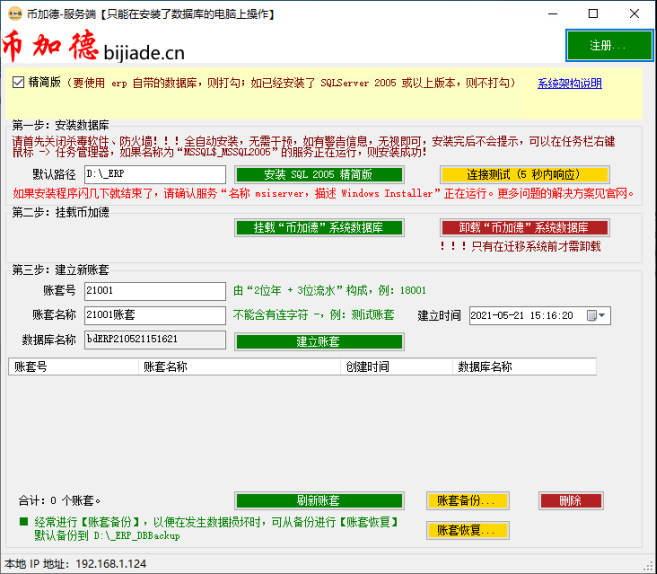The width and height of the screenshot is (657, 574).
Task: Click the 默认路径 input field
Action: (155, 174)
